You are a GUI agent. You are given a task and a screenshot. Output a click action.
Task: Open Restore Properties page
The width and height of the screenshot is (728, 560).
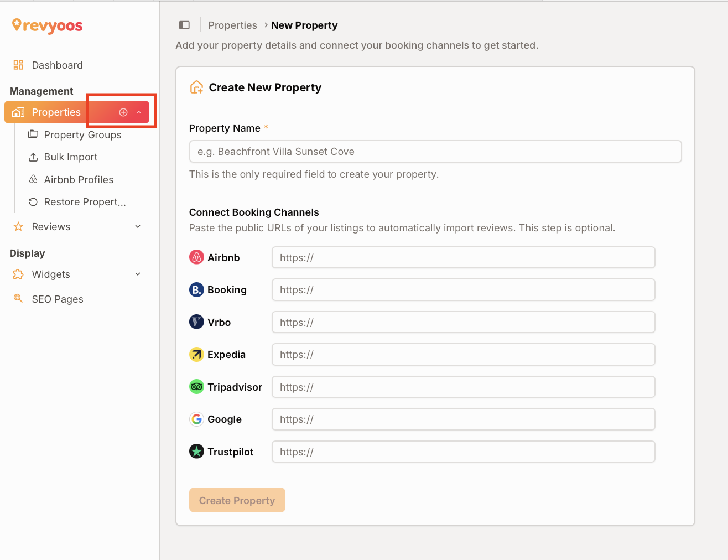[85, 202]
